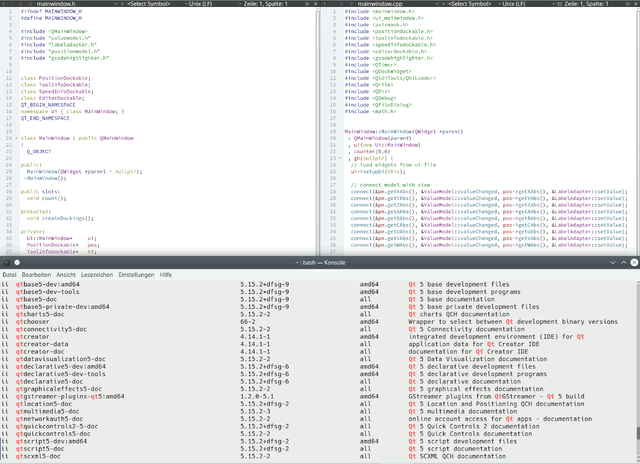Click the 'Qt 5 Connectivity documentation' description

pos(467,329)
